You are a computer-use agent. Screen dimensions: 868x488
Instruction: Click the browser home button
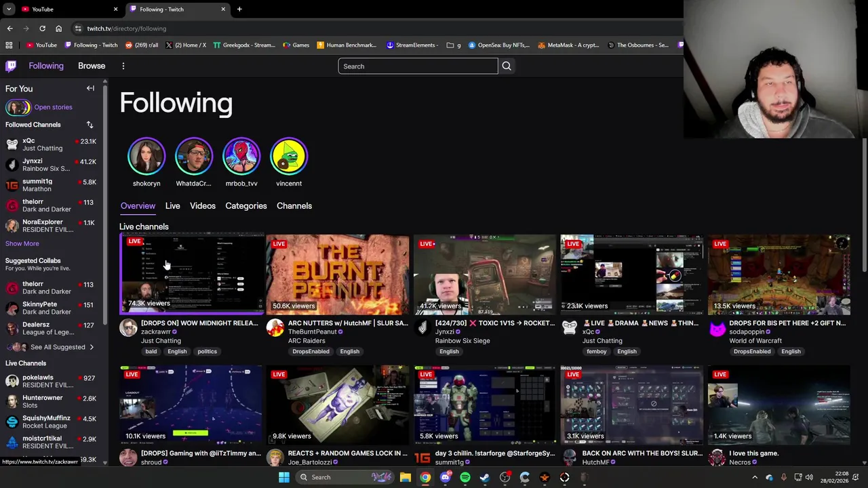coord(58,28)
